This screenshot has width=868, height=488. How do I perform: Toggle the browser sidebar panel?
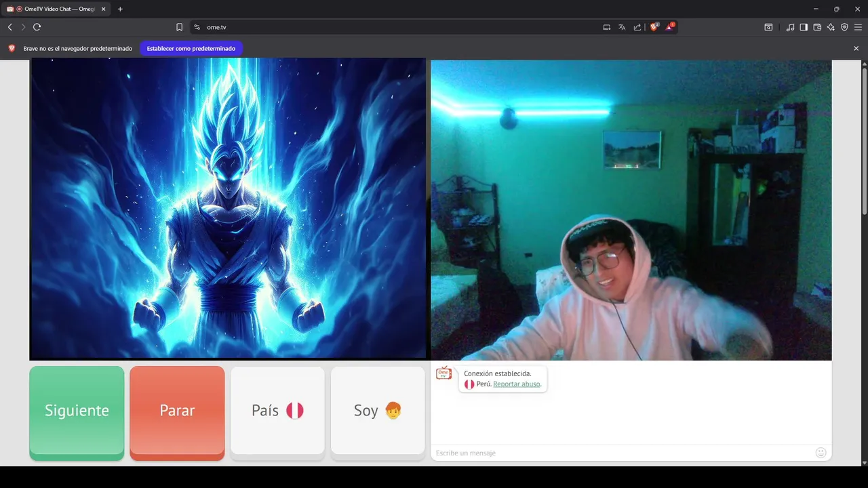click(x=804, y=27)
